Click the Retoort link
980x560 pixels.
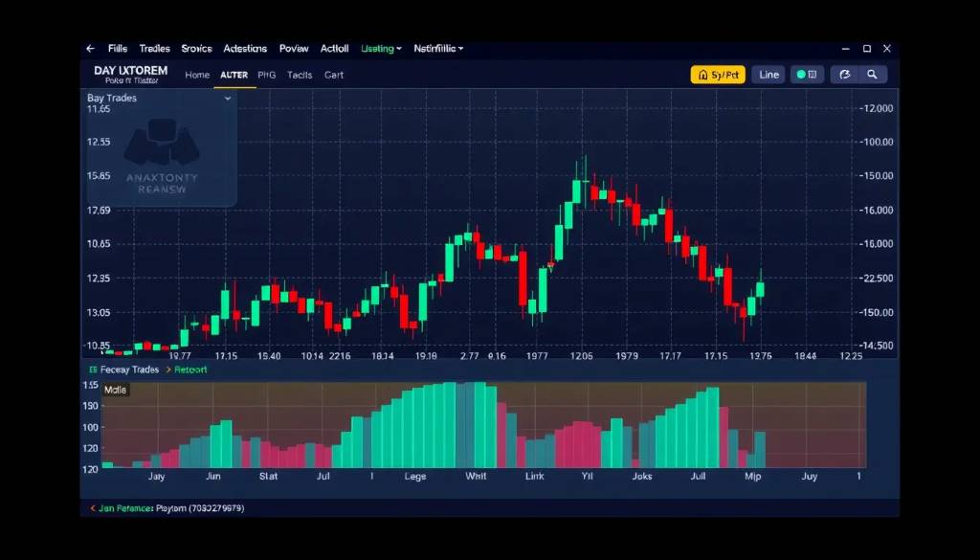189,369
